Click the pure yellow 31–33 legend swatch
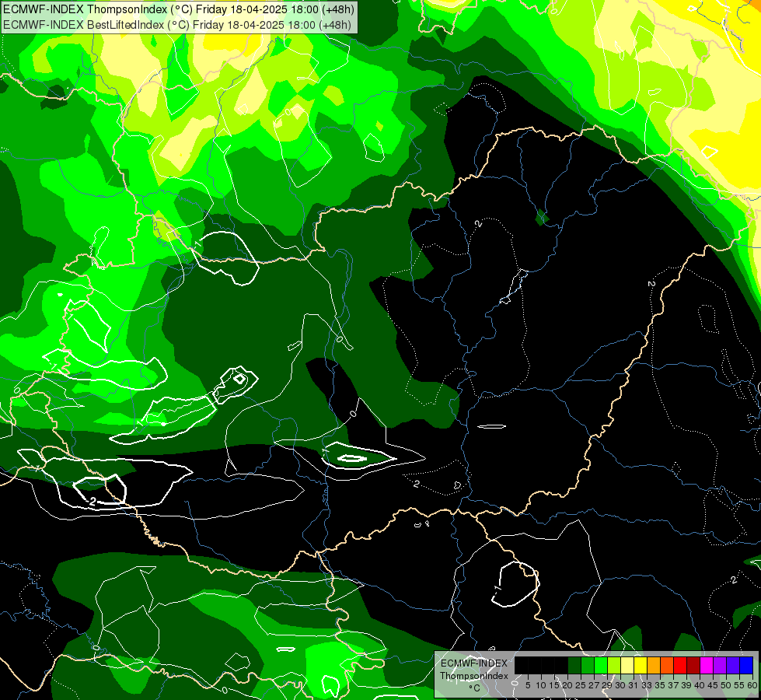 click(641, 665)
